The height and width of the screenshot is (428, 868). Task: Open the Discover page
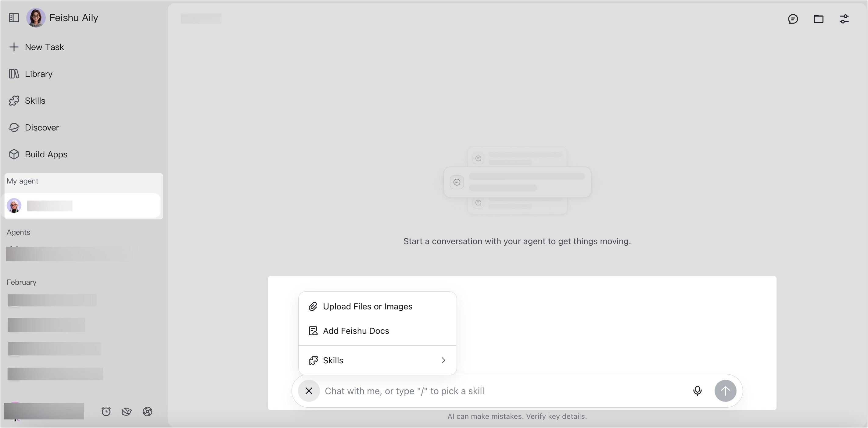coord(34,128)
